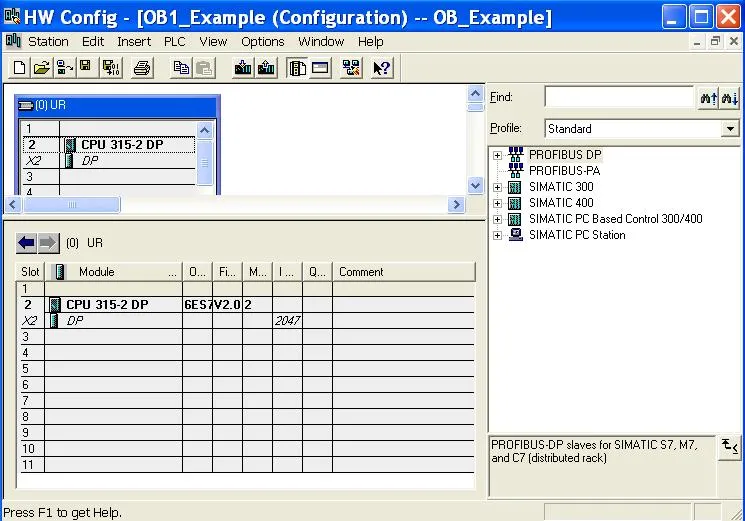745x521 pixels.
Task: Click the catalog info toggle icon
Action: (x=729, y=447)
